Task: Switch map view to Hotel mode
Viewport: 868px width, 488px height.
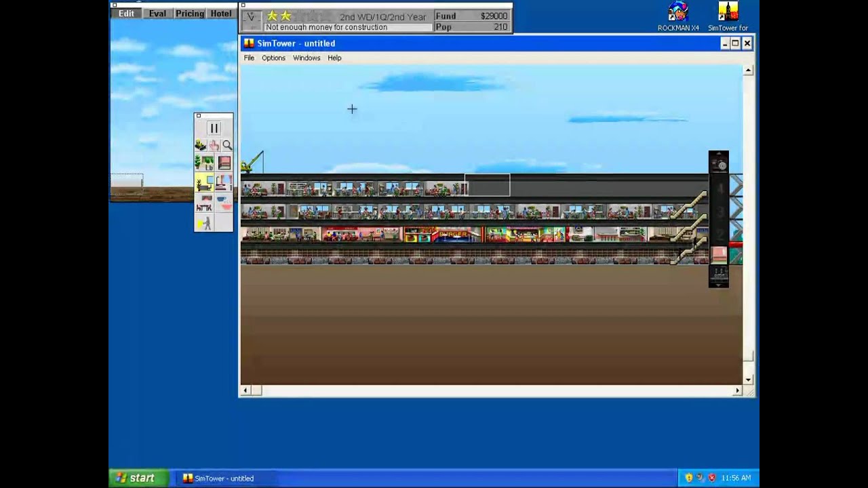Action: (x=220, y=14)
